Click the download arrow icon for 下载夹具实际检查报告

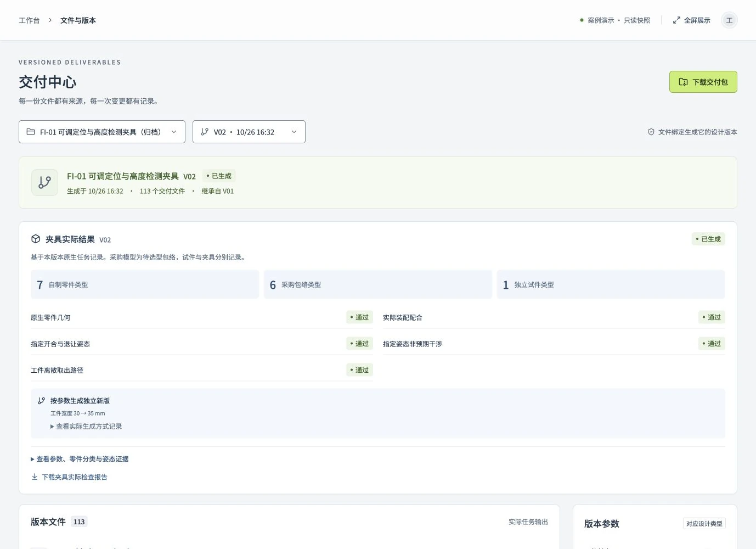(x=35, y=477)
